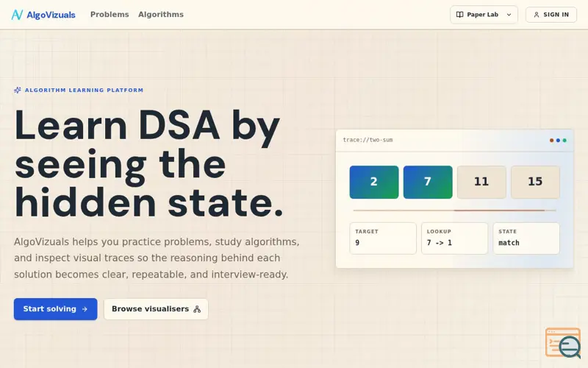Click the user icon in Sign In

click(537, 15)
